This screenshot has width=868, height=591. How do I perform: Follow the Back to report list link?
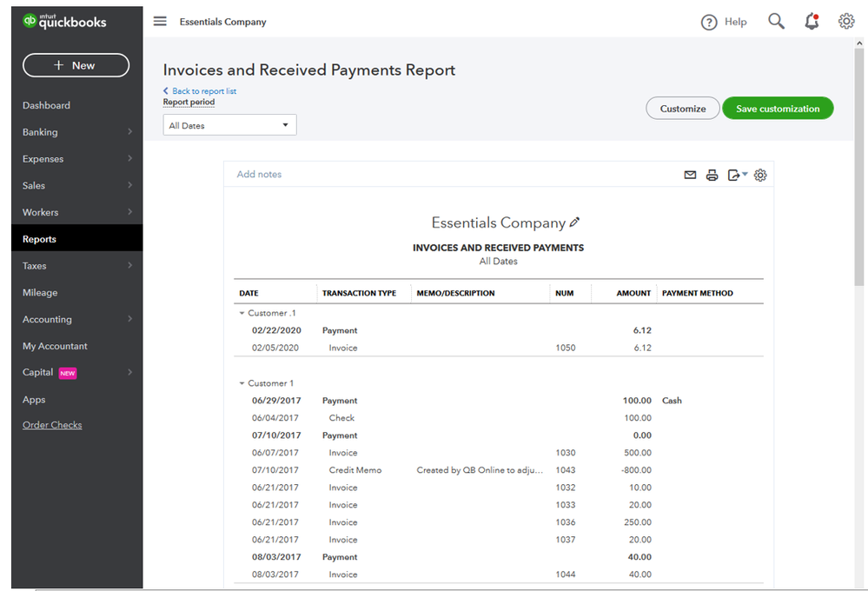click(204, 91)
